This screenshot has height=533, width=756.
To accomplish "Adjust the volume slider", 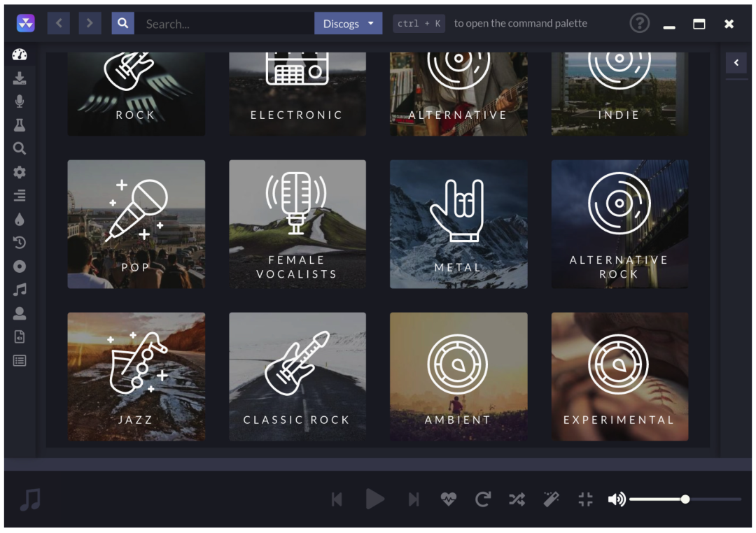I will pyautogui.click(x=685, y=499).
